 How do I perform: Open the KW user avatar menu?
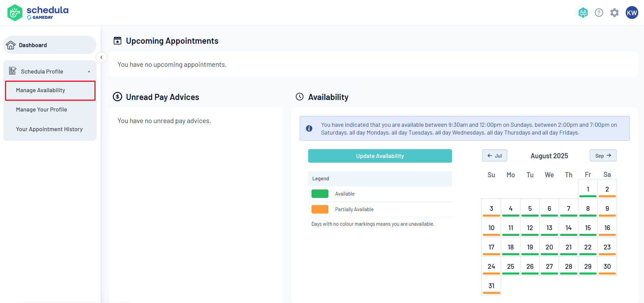point(632,13)
